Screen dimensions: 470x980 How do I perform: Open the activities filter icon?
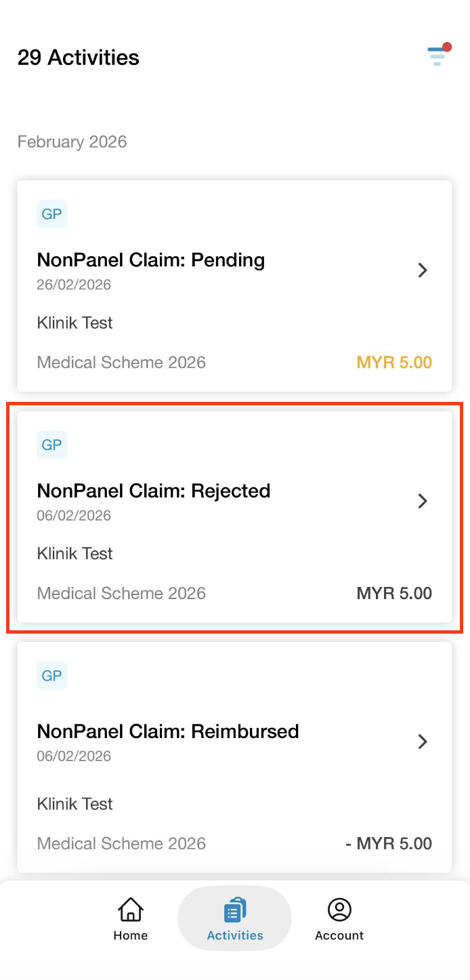pos(437,56)
